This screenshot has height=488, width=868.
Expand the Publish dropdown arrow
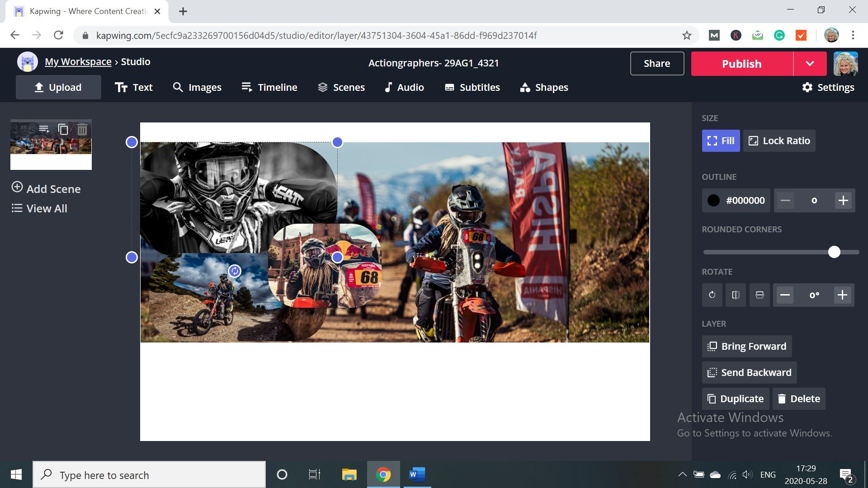coord(810,64)
